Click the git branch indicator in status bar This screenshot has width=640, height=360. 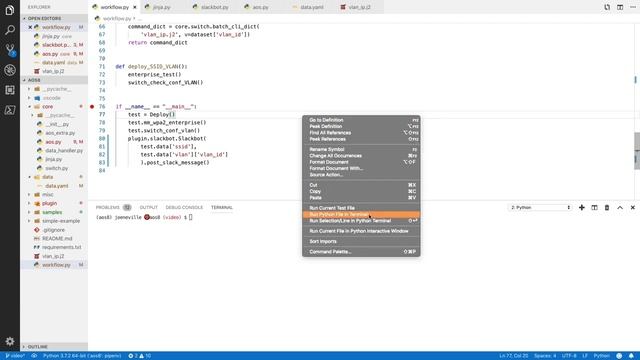pos(15,356)
